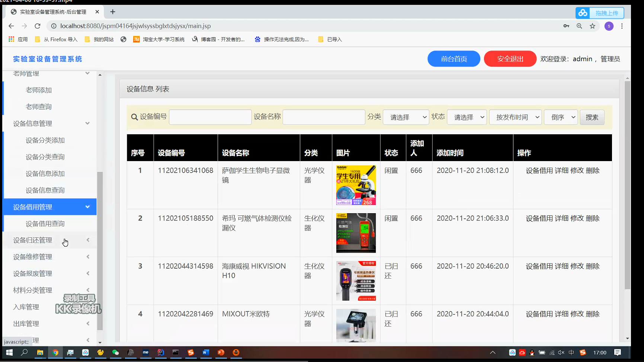Select 设备借用查询 in sidebar
This screenshot has height=362, width=644.
[45, 224]
